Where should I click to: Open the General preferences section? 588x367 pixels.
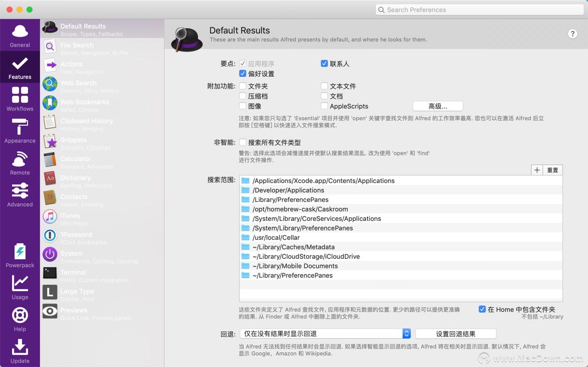(20, 35)
